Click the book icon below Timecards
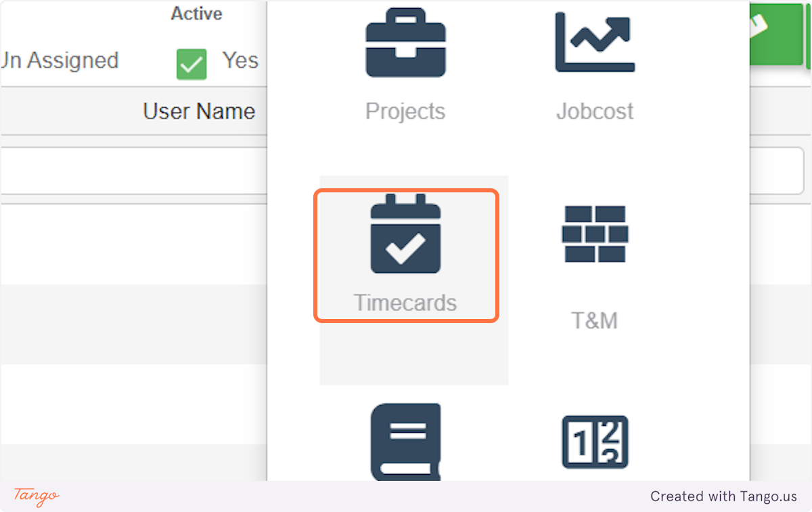The height and width of the screenshot is (512, 812). click(405, 442)
